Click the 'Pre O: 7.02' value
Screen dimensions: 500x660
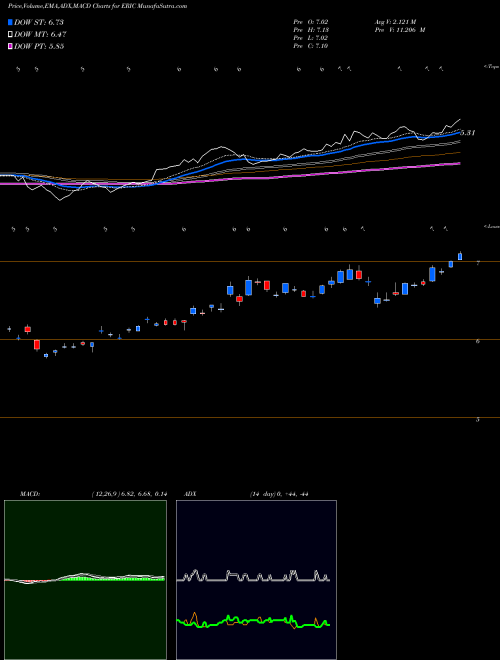pos(311,22)
